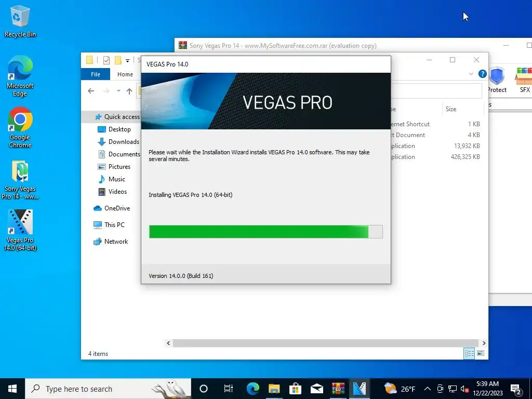
Task: Click the installation progress bar
Action: click(265, 231)
